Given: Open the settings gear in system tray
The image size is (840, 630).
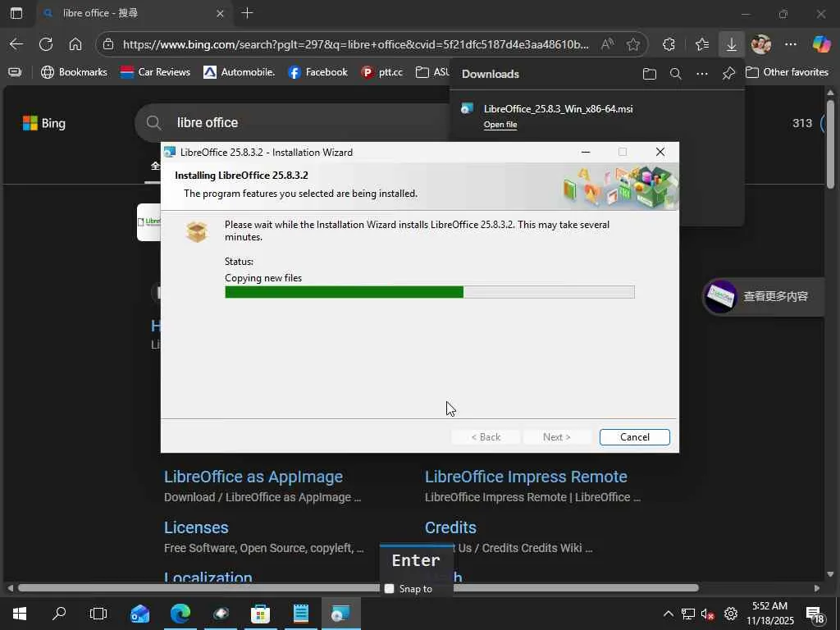Looking at the screenshot, I should (x=731, y=614).
